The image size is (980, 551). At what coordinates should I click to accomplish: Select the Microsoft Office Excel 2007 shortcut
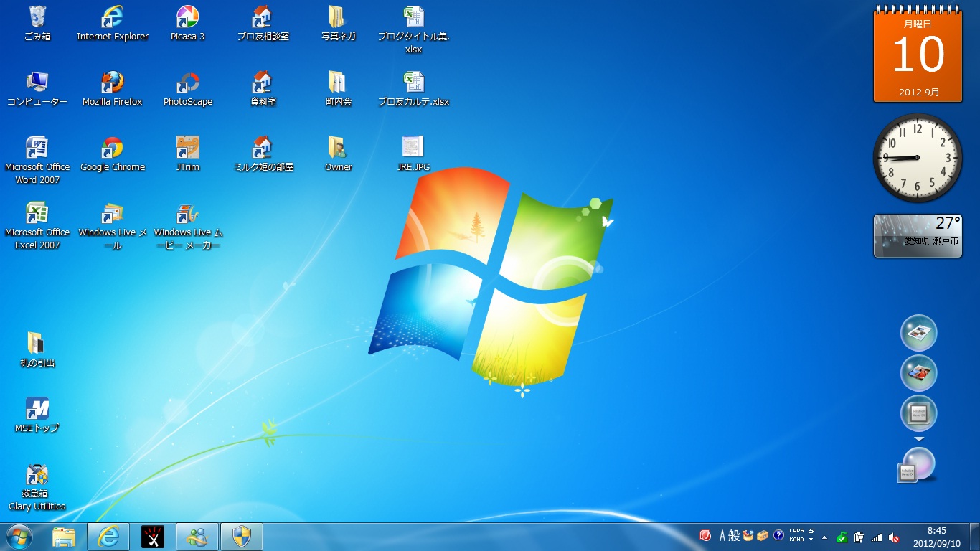(x=37, y=226)
